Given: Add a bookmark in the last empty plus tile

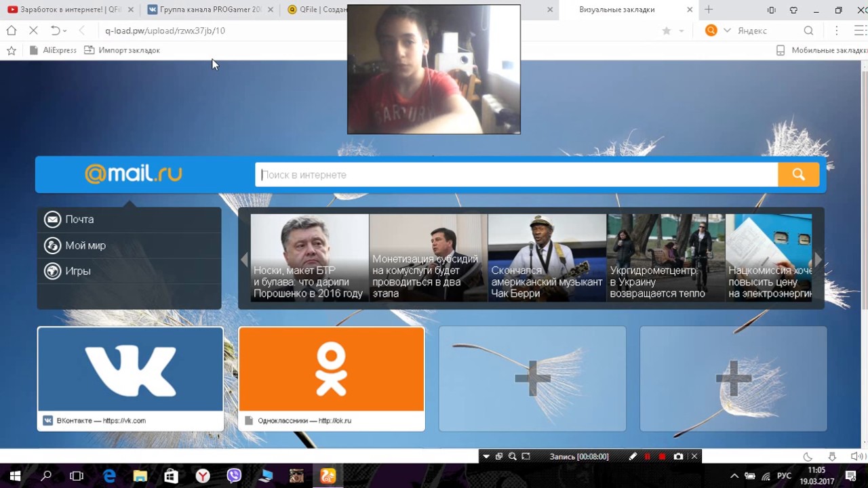Looking at the screenshot, I should [x=733, y=379].
